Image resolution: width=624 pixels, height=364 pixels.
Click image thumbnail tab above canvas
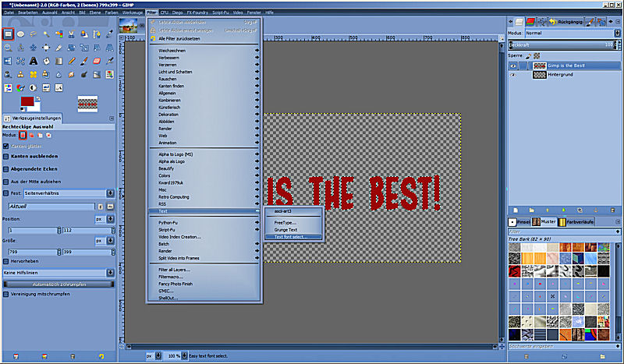(128, 25)
